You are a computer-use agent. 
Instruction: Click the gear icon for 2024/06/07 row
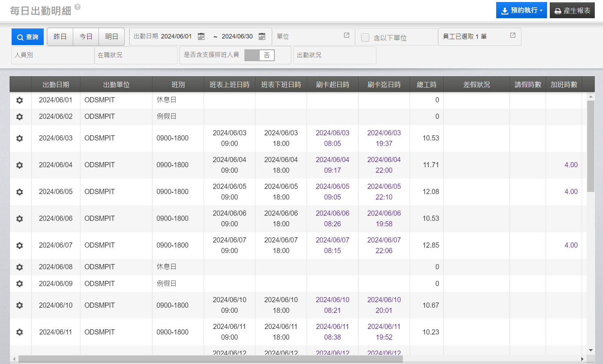[x=20, y=246]
